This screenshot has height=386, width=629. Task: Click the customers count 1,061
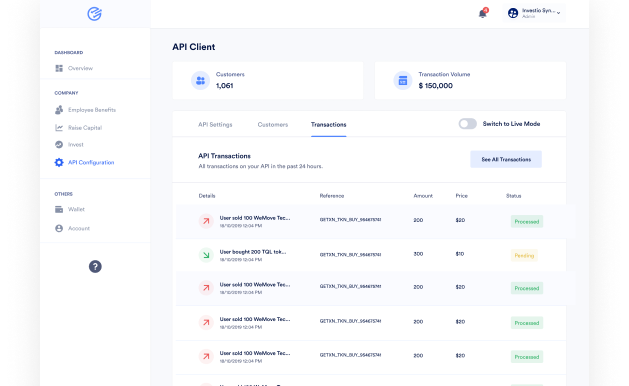[x=224, y=85]
